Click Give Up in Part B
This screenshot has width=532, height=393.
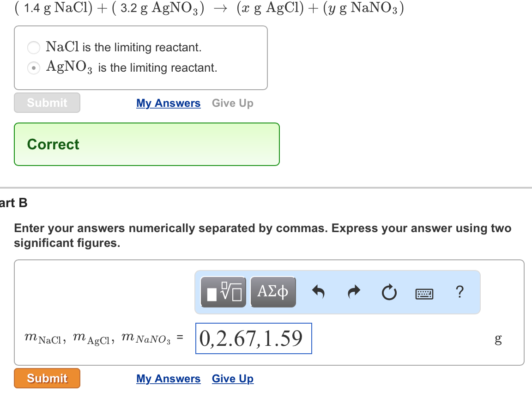(232, 379)
